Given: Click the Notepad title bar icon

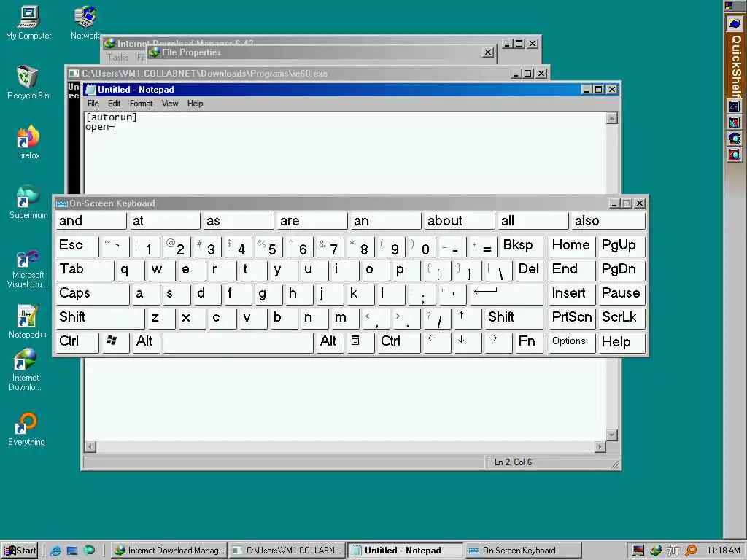Looking at the screenshot, I should 90,90.
